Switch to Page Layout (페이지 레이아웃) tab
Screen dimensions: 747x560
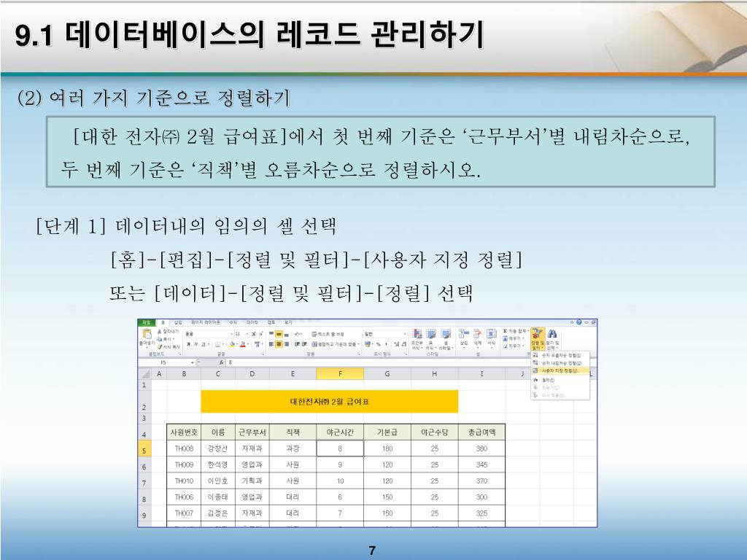point(205,322)
